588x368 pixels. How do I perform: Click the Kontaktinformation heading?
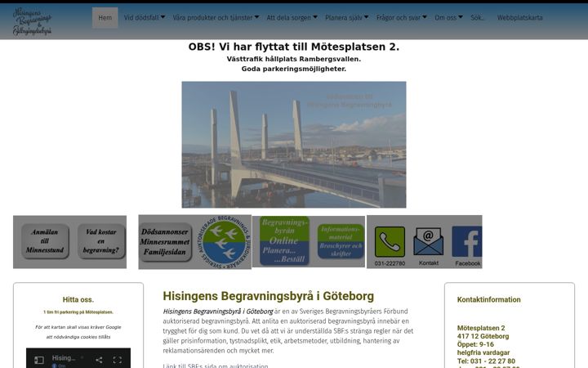(x=488, y=299)
